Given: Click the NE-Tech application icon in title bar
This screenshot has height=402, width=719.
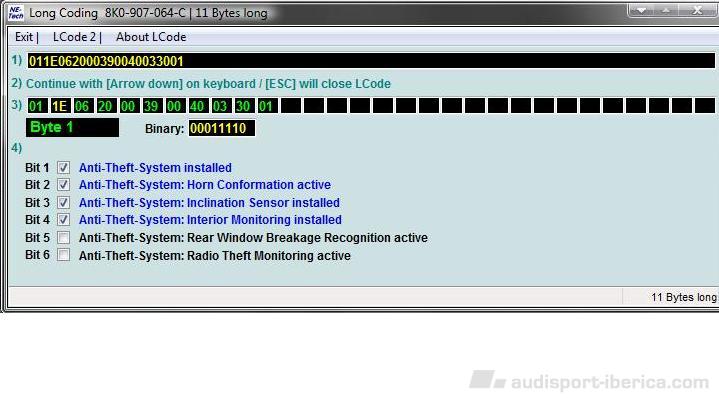Looking at the screenshot, I should point(15,12).
